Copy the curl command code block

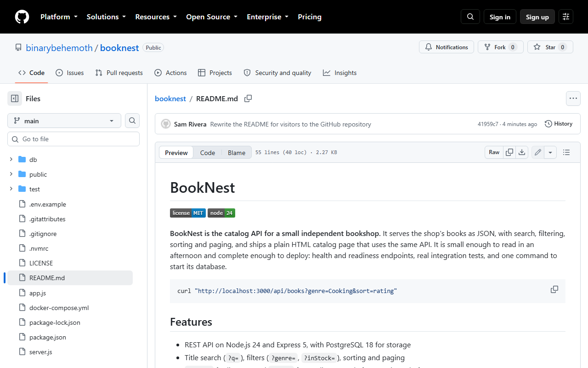pyautogui.click(x=554, y=289)
